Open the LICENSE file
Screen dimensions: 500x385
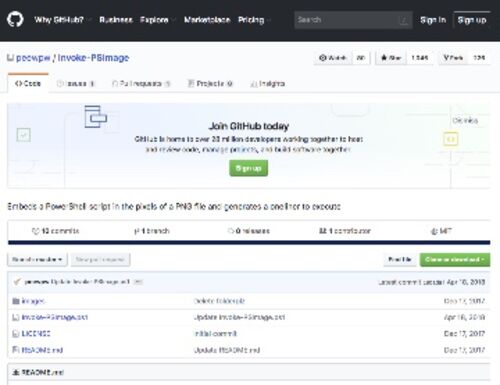click(x=36, y=333)
